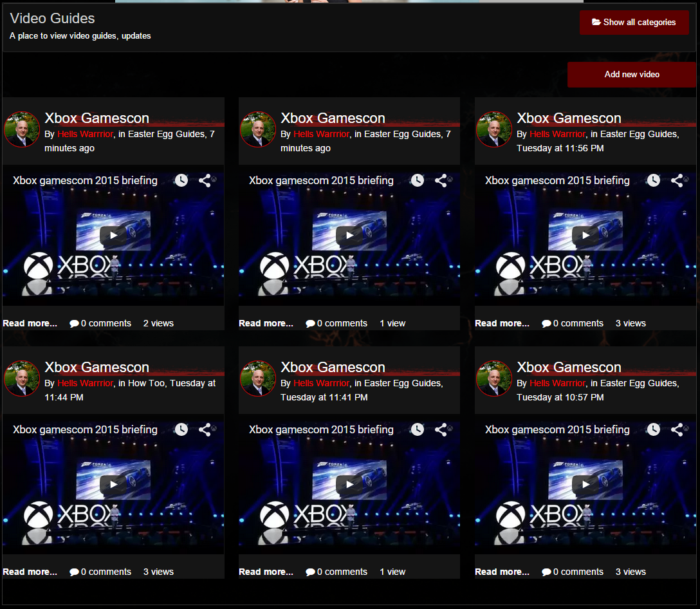Open embedded video title on Tuesday 11:56 PM post
Image resolution: width=700 pixels, height=609 pixels.
(x=558, y=180)
